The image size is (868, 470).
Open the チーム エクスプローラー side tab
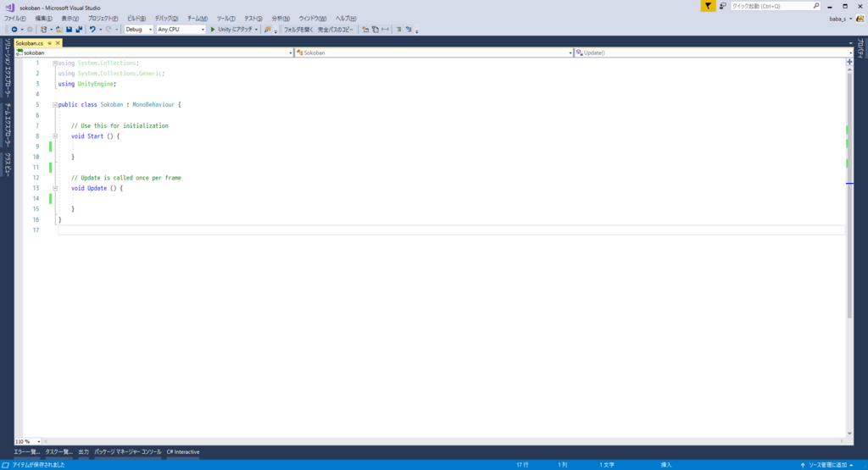[x=7, y=125]
